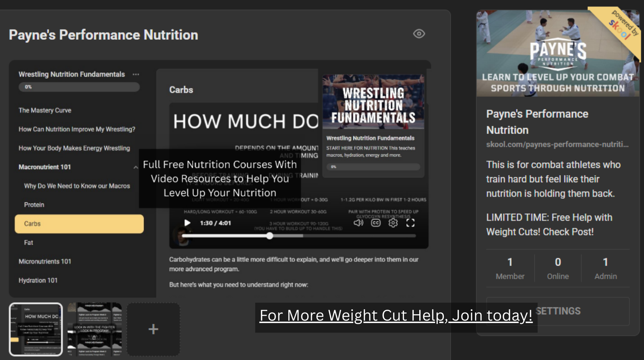
Task: Click the 1:30 / 4:01 timestamp
Action: point(215,223)
